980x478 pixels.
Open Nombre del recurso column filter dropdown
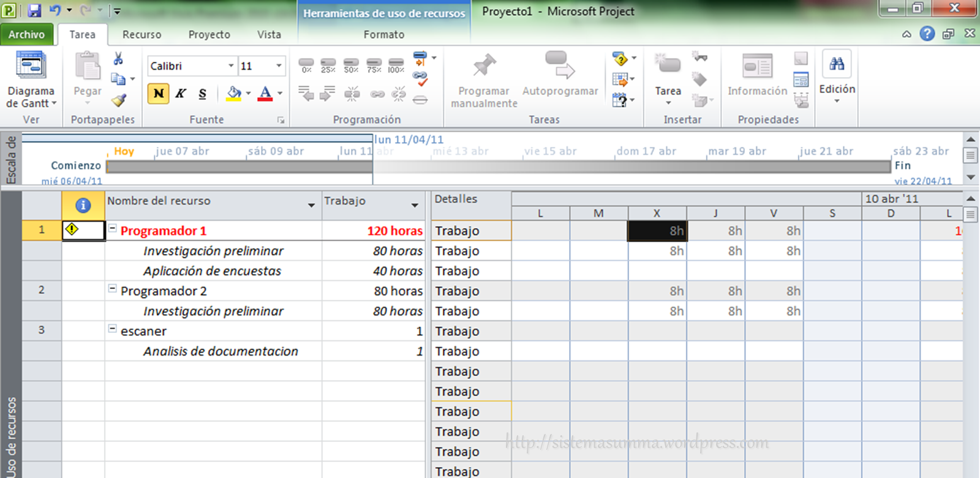tap(311, 205)
